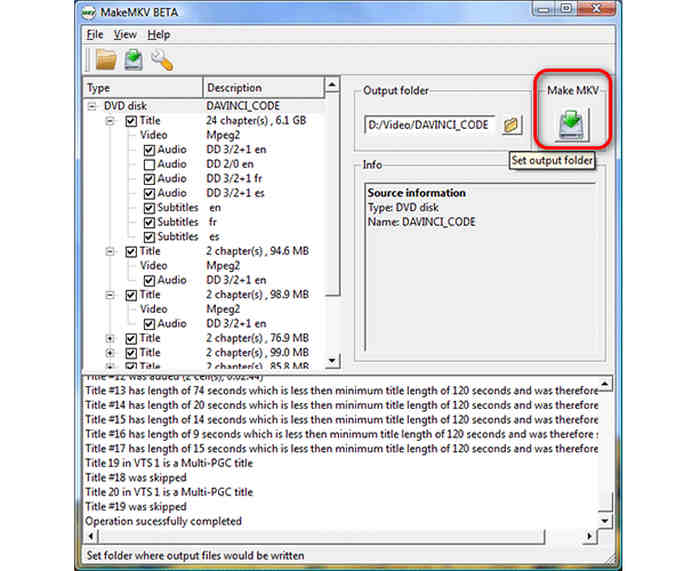This screenshot has width=700, height=571.
Task: Click log horizontal scroll right arrow
Action: point(590,536)
